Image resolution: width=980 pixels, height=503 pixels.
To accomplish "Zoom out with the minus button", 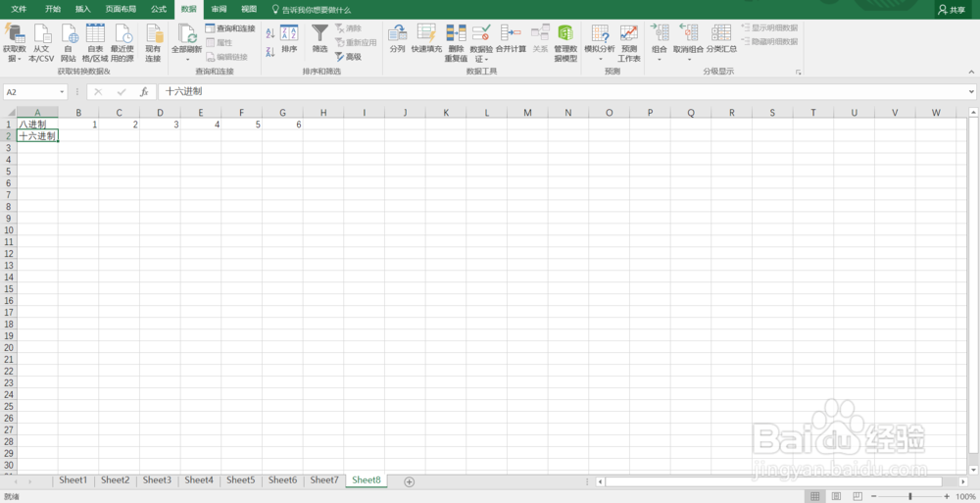I will [x=874, y=496].
